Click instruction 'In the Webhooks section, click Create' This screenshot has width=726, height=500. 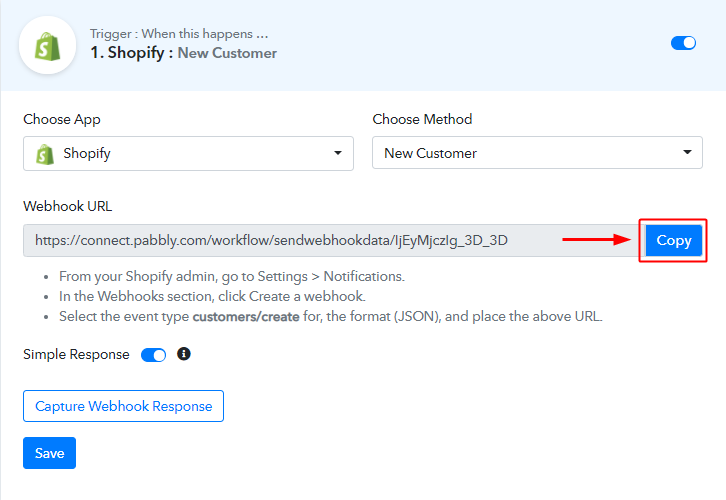(212, 296)
